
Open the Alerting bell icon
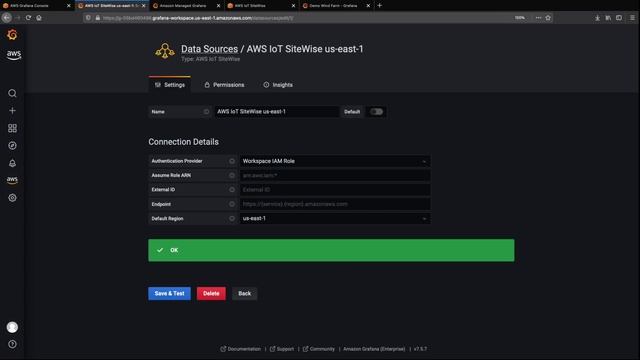[x=12, y=163]
